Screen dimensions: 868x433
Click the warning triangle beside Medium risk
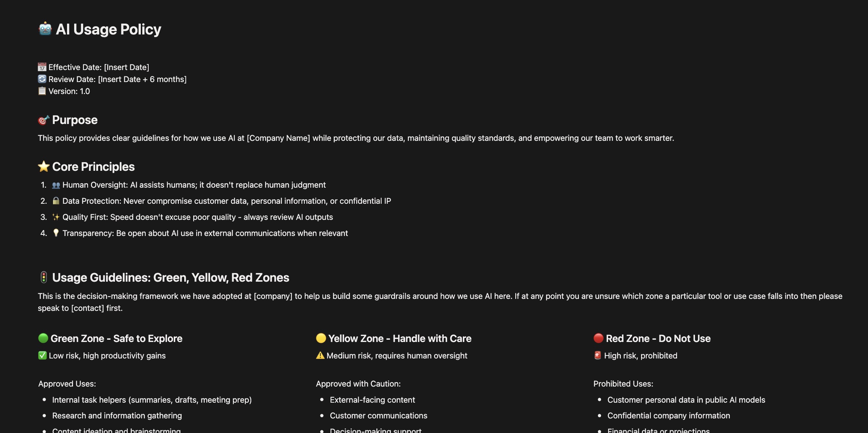[320, 355]
